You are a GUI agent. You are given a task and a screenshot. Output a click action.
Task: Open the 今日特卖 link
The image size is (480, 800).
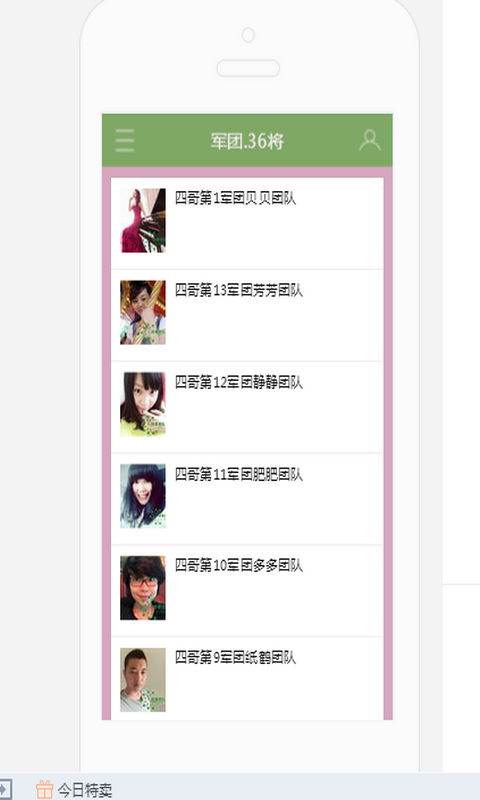pyautogui.click(x=84, y=790)
